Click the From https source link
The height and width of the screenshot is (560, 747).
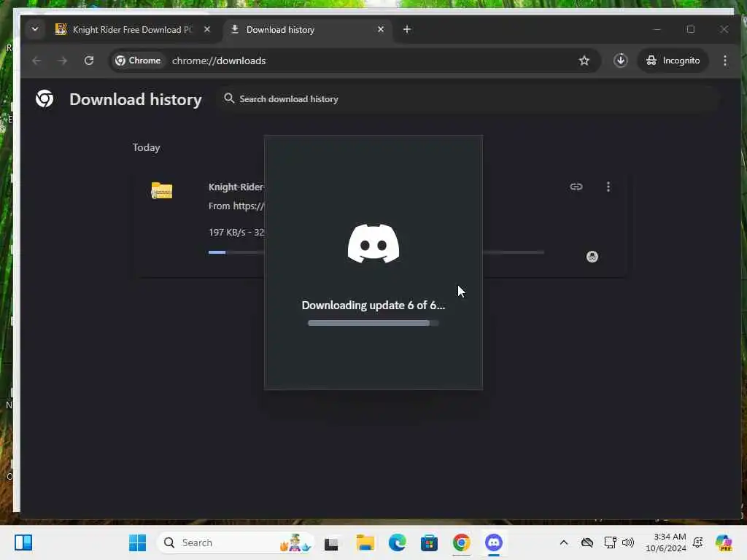pyautogui.click(x=236, y=206)
